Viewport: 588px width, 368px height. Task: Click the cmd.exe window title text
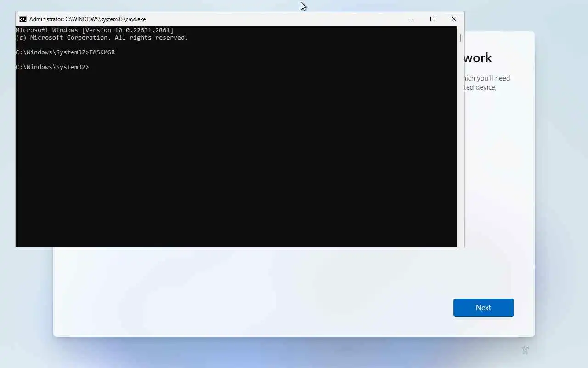pyautogui.click(x=87, y=19)
